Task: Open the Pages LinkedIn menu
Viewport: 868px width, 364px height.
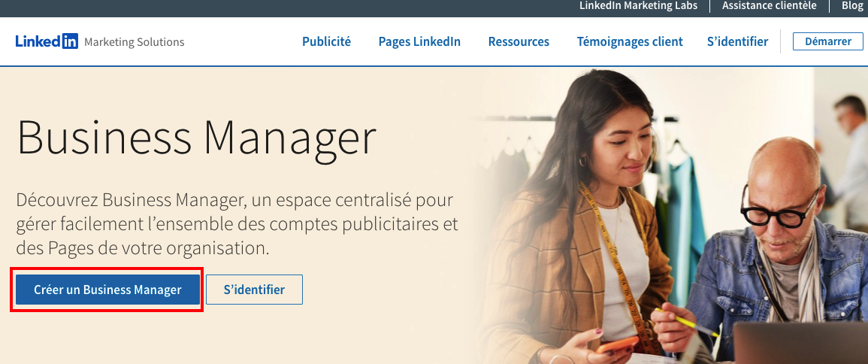Action: pyautogui.click(x=419, y=41)
